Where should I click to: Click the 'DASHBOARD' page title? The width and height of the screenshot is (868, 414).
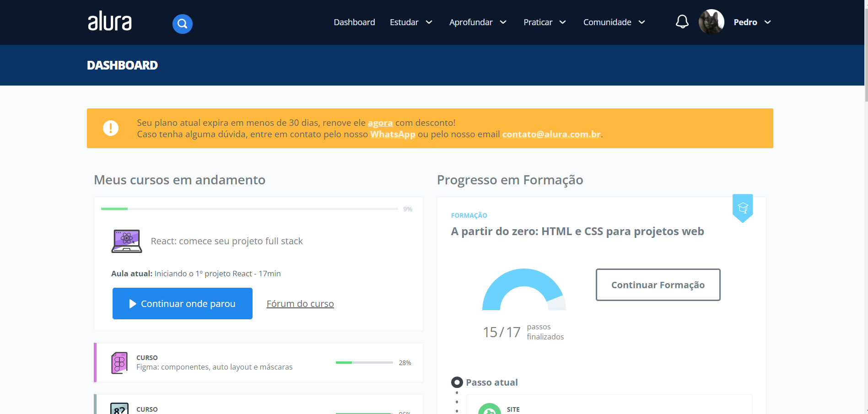122,65
